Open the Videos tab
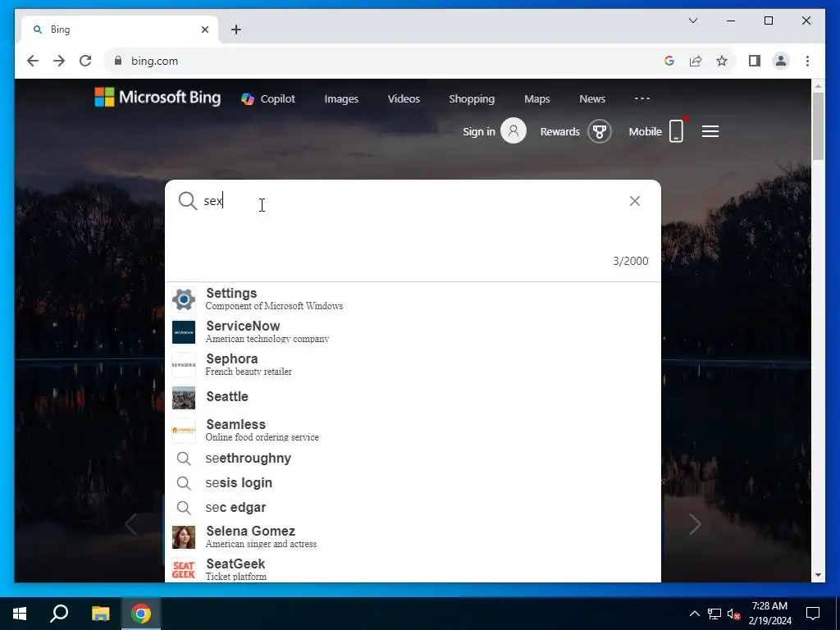Image resolution: width=840 pixels, height=630 pixels. coord(404,98)
